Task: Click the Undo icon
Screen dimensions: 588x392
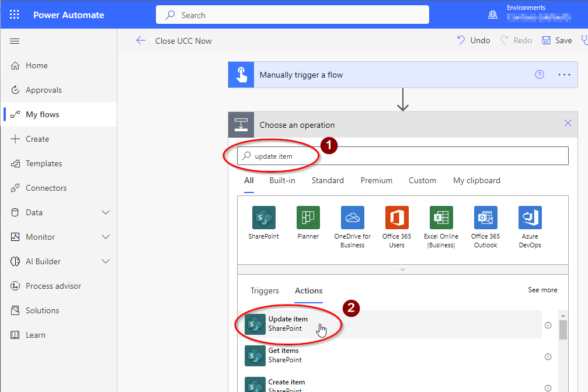Action: pyautogui.click(x=461, y=40)
